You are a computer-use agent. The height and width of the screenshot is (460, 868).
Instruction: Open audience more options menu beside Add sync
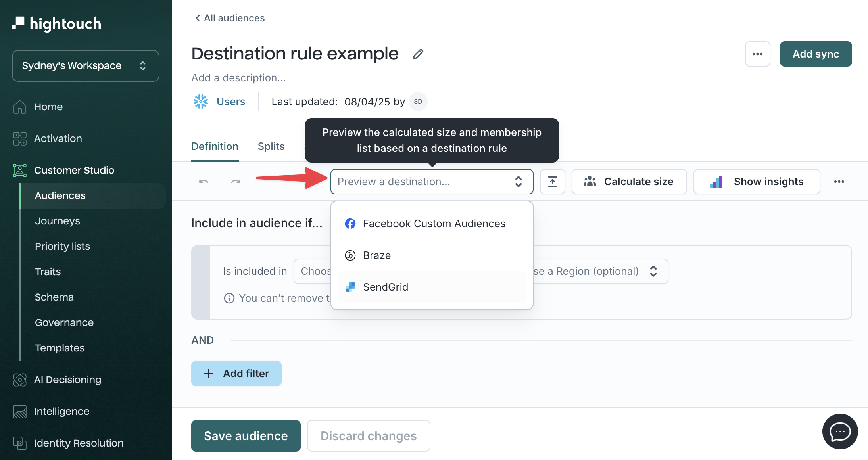pos(757,54)
